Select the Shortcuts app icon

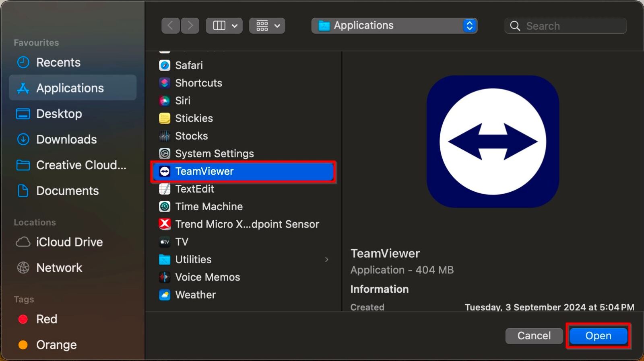pyautogui.click(x=165, y=83)
